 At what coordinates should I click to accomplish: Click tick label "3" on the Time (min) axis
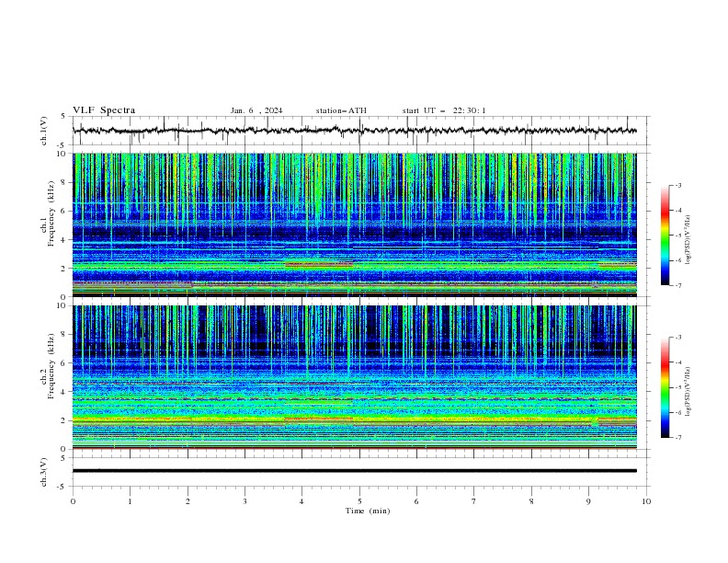click(x=245, y=501)
